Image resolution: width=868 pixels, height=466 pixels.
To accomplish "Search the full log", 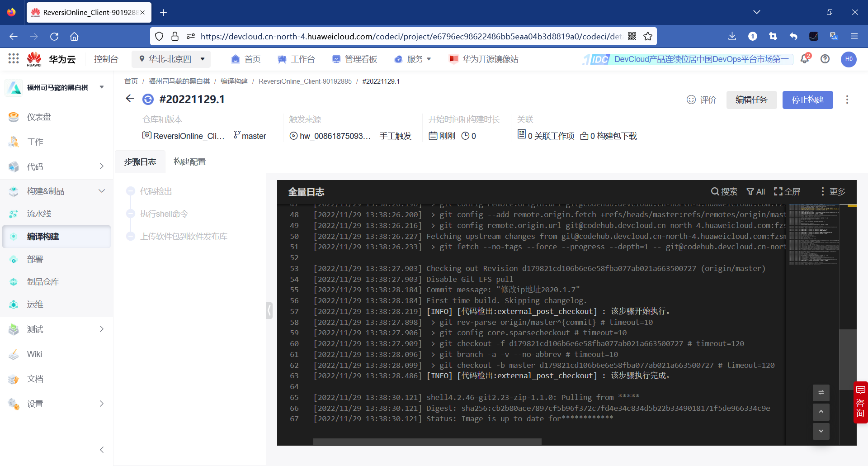I will (724, 191).
